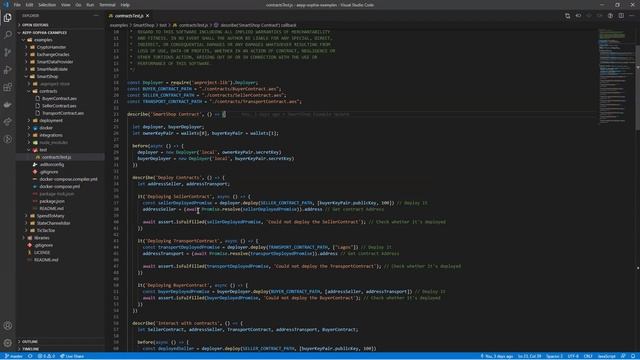Click the feedback icon in status bar
The image size is (640, 360).
coord(623,356)
